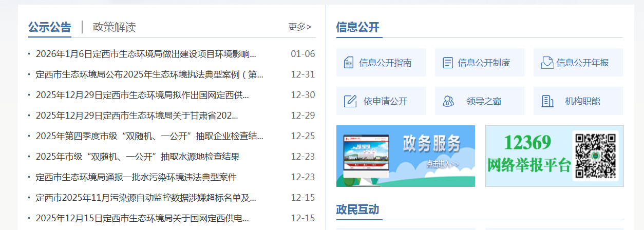Open 2025年第四季度 双随机 企业检查结果 link
Image resolution: width=644 pixels, height=230 pixels.
click(x=149, y=136)
